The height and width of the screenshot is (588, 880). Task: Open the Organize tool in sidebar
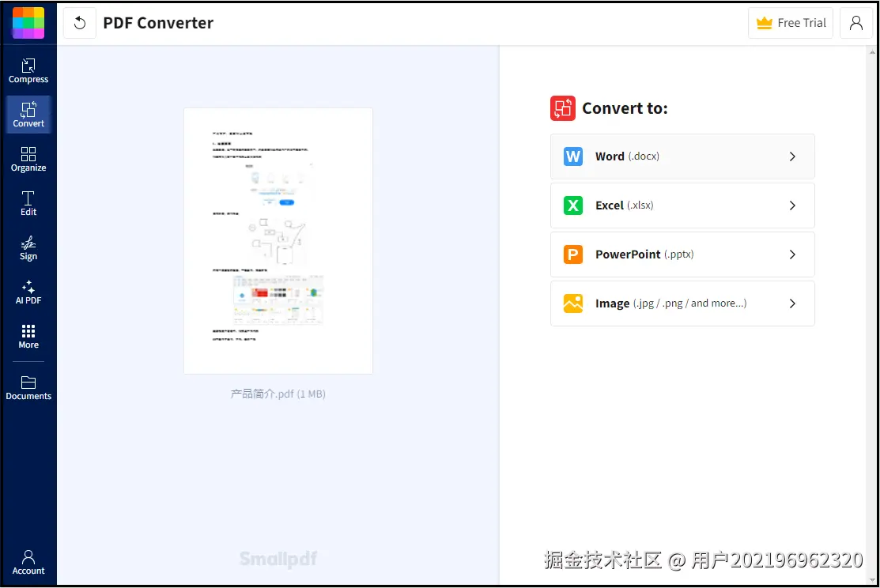tap(28, 160)
